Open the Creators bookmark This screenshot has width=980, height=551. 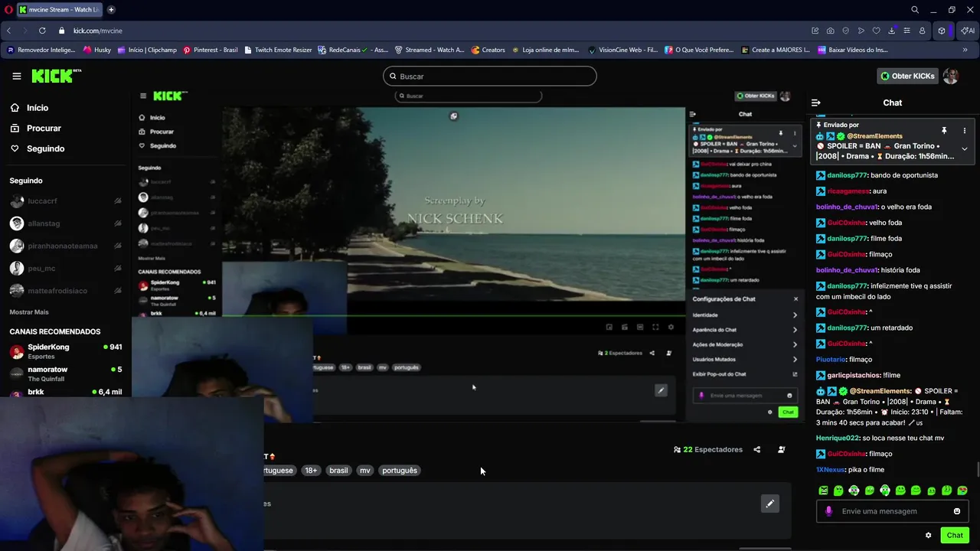(x=488, y=50)
